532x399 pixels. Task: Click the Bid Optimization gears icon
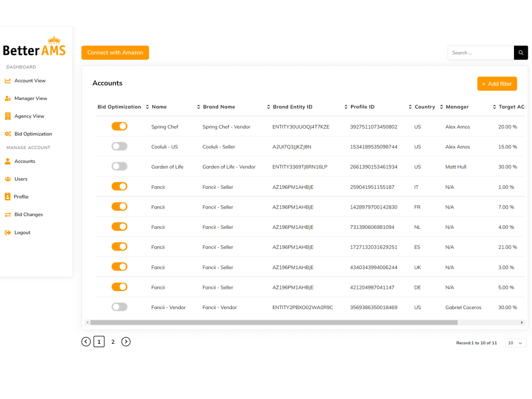point(8,134)
